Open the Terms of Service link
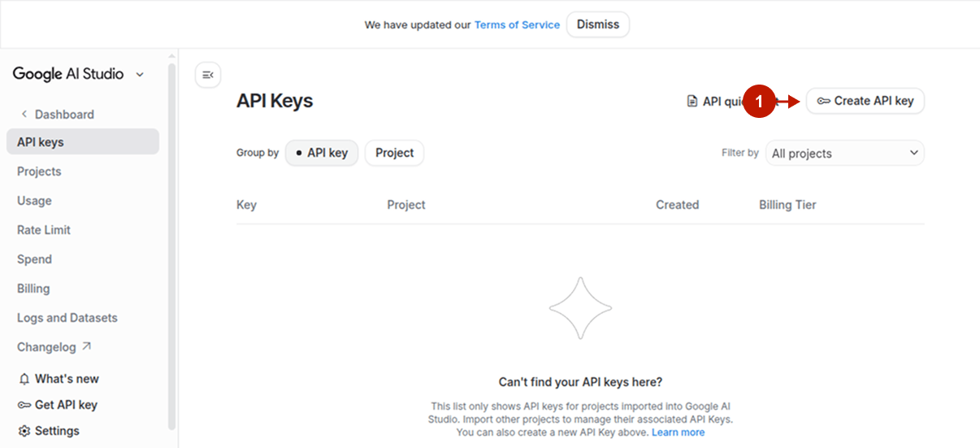The width and height of the screenshot is (980, 448). coord(517,25)
